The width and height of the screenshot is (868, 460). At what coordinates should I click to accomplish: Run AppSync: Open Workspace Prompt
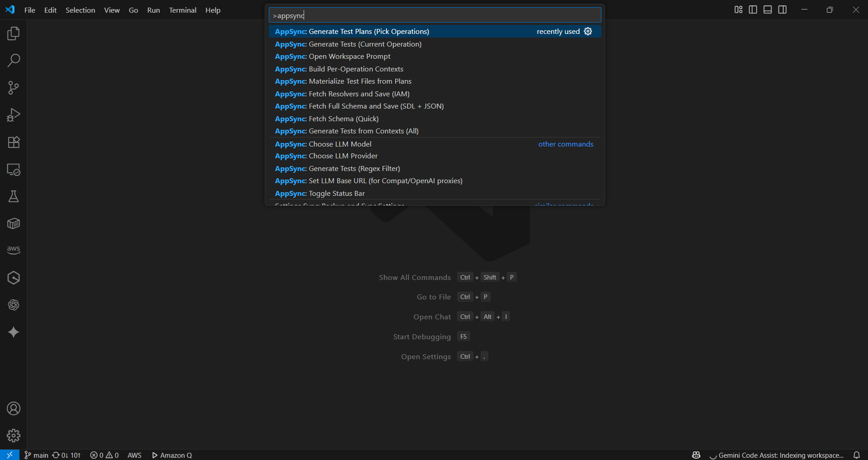435,57
